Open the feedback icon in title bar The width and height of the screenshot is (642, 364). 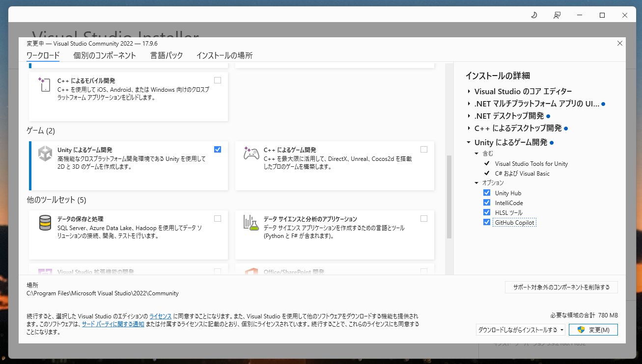point(557,15)
